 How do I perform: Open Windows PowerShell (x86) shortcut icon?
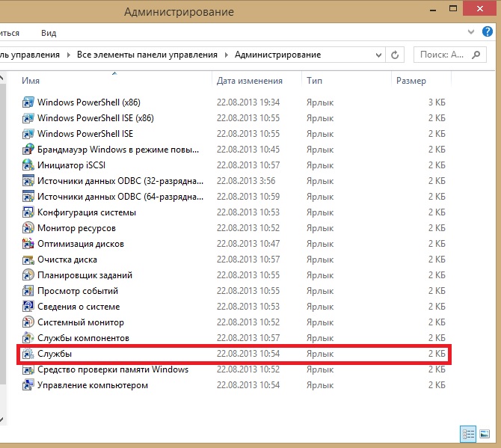28,102
